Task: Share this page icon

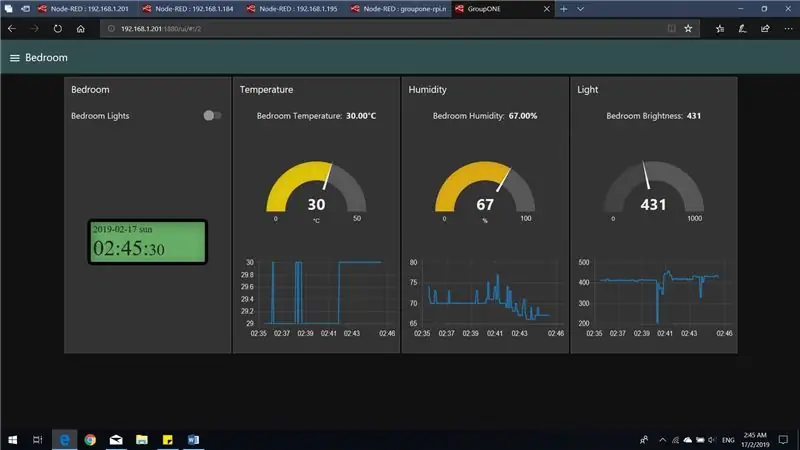Action: point(765,29)
